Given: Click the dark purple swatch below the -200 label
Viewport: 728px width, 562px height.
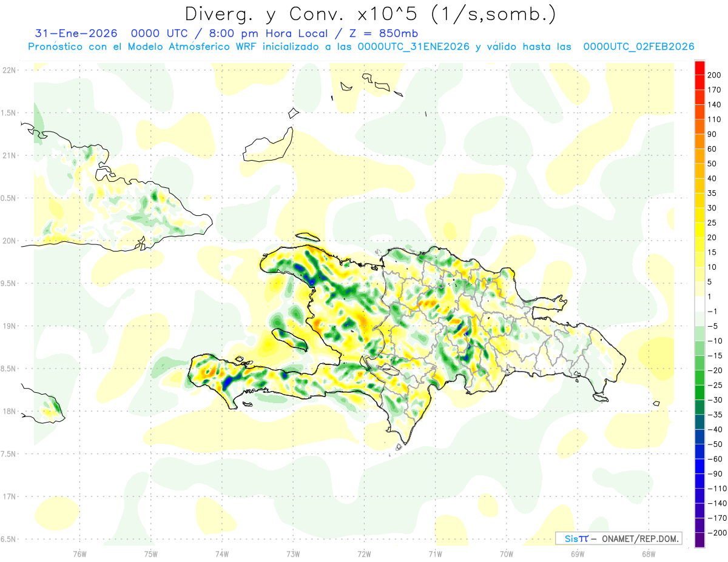Looking at the screenshot, I should pos(699,540).
